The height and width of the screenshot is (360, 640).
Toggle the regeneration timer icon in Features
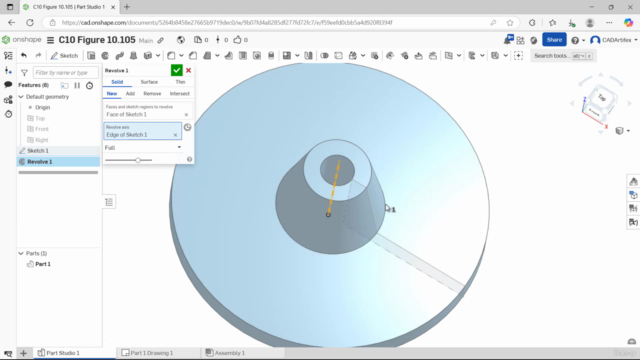click(89, 85)
